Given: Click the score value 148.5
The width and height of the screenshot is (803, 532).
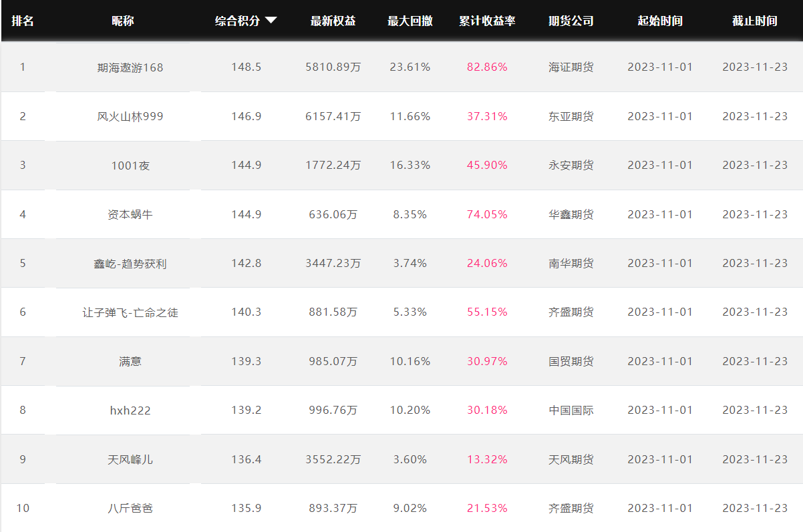Looking at the screenshot, I should pos(247,67).
